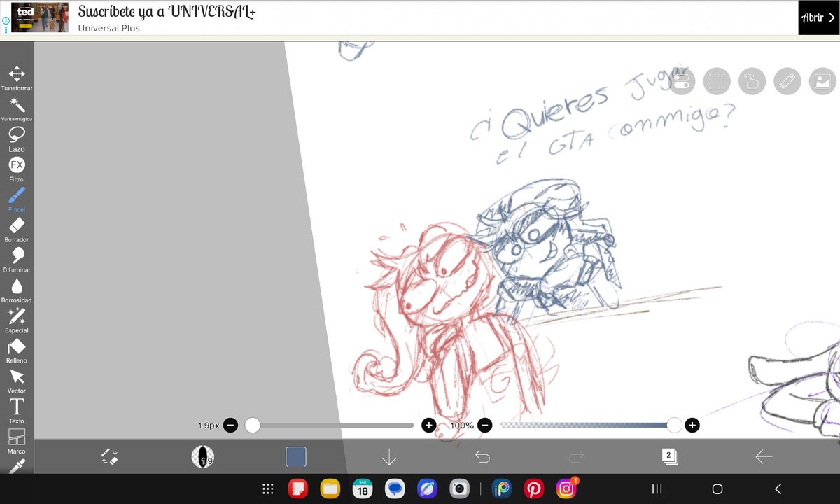840x504 pixels.
Task: Decrease opacity with minus button
Action: click(485, 425)
